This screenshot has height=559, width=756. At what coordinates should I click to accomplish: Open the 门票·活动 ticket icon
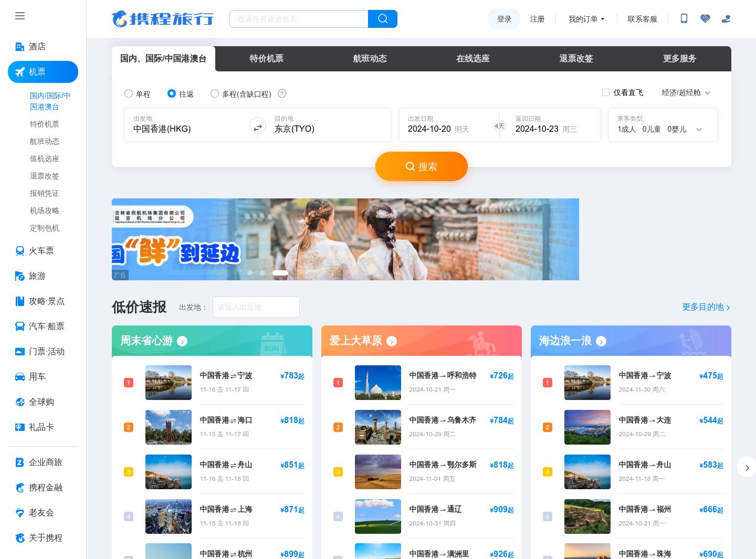20,352
